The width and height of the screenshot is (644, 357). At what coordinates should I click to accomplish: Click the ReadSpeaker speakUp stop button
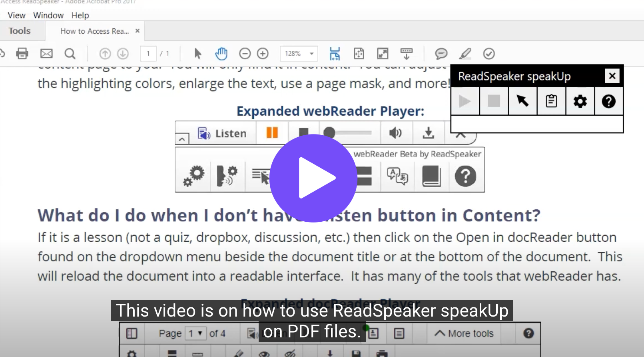(x=494, y=101)
